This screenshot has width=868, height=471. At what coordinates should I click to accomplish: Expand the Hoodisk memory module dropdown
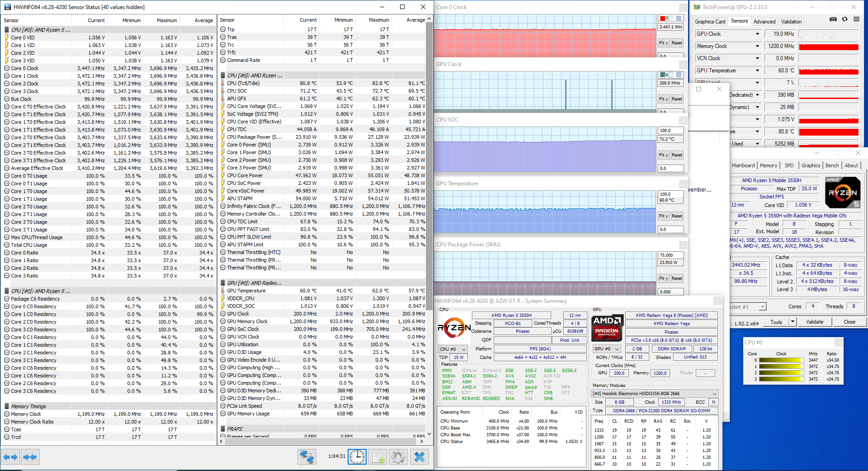tap(715, 394)
